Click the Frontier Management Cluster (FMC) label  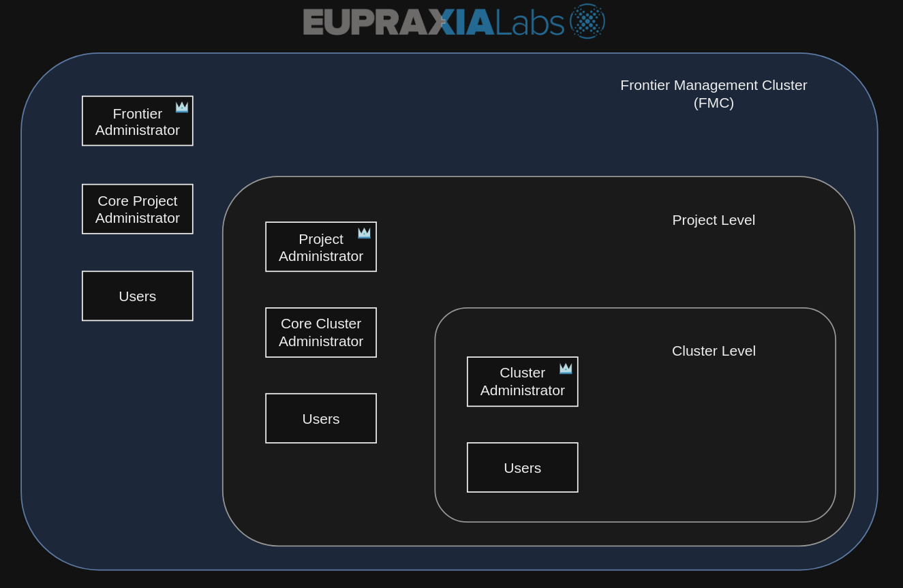coord(714,94)
